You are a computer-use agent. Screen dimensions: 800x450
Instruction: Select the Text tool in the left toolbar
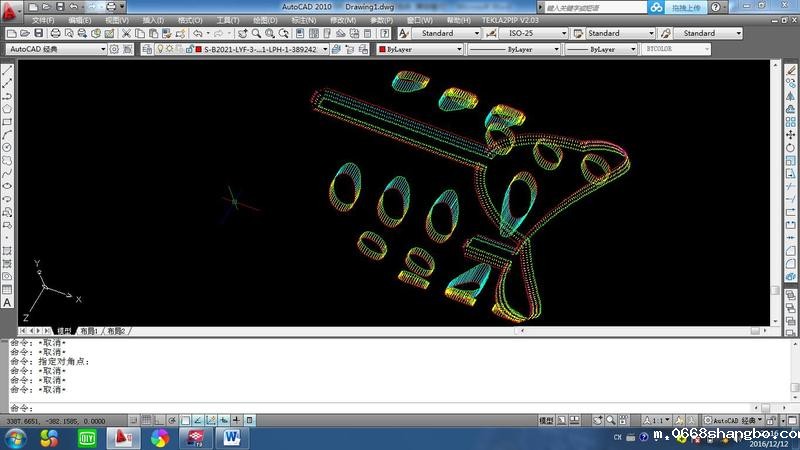coord(7,304)
